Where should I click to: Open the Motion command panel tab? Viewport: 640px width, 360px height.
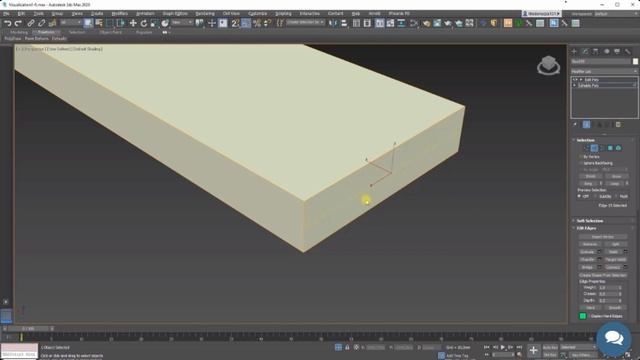(x=607, y=51)
